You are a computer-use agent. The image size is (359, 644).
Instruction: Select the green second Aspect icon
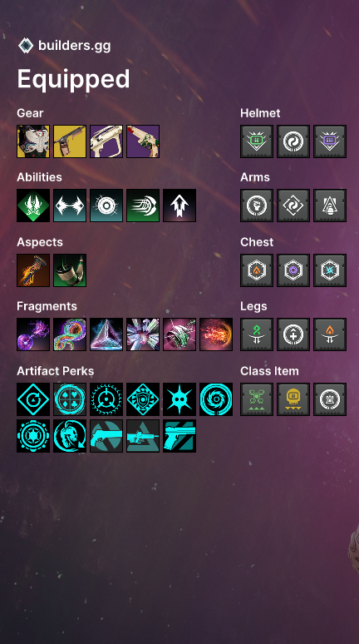click(x=70, y=270)
